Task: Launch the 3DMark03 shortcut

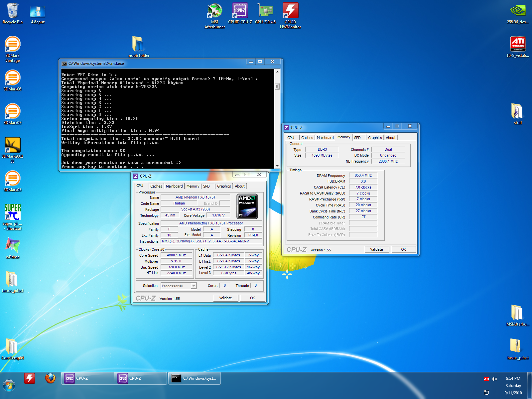Action: click(x=12, y=114)
